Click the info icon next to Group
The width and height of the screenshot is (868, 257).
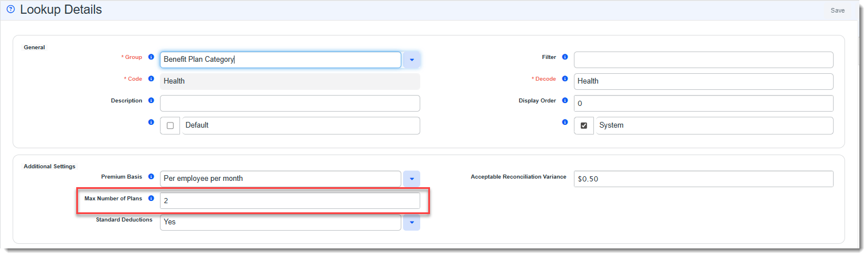pyautogui.click(x=151, y=57)
